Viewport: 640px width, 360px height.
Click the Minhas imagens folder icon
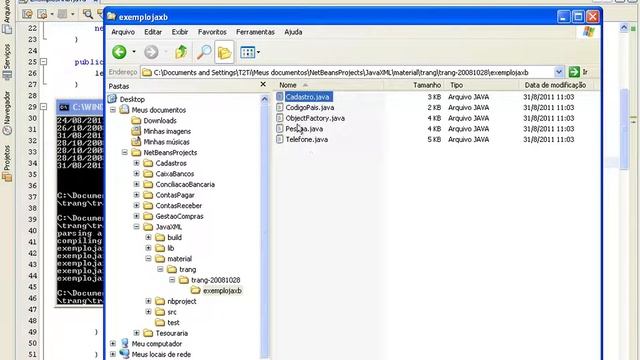coord(136,131)
